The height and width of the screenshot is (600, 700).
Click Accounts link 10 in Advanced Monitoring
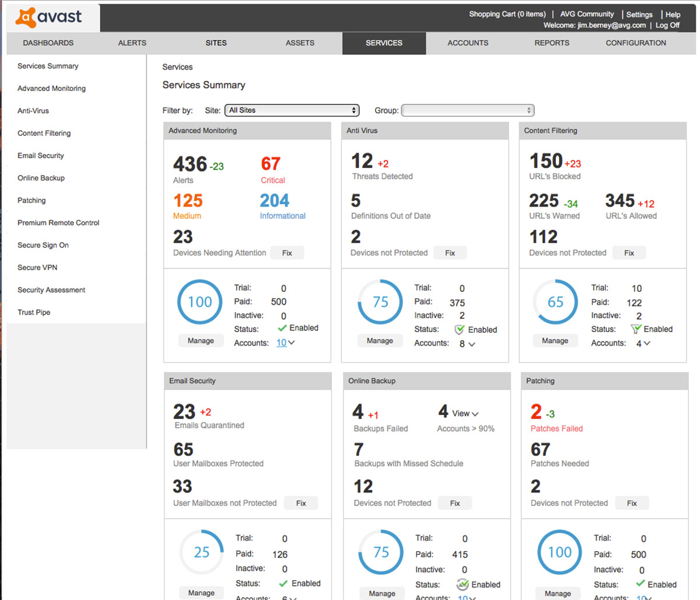281,343
